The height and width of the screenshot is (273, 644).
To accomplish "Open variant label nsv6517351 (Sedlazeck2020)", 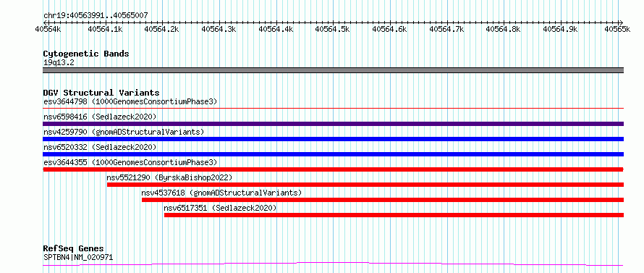I will [x=221, y=208].
